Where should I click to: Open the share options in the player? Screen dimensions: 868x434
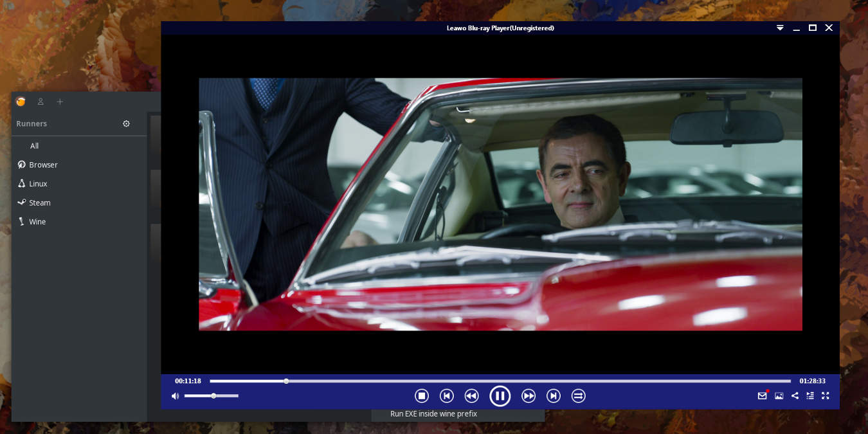(795, 395)
